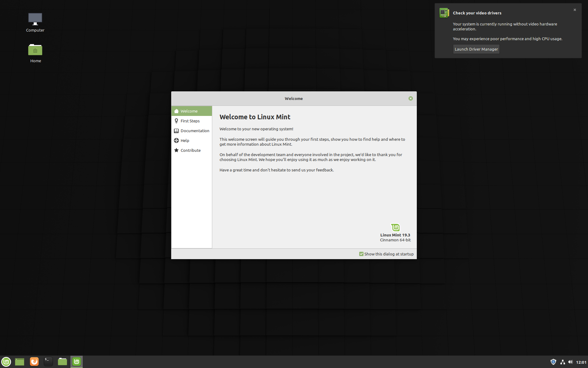This screenshot has height=368, width=588.
Task: Click the show desktop taskbar icon
Action: tap(19, 362)
